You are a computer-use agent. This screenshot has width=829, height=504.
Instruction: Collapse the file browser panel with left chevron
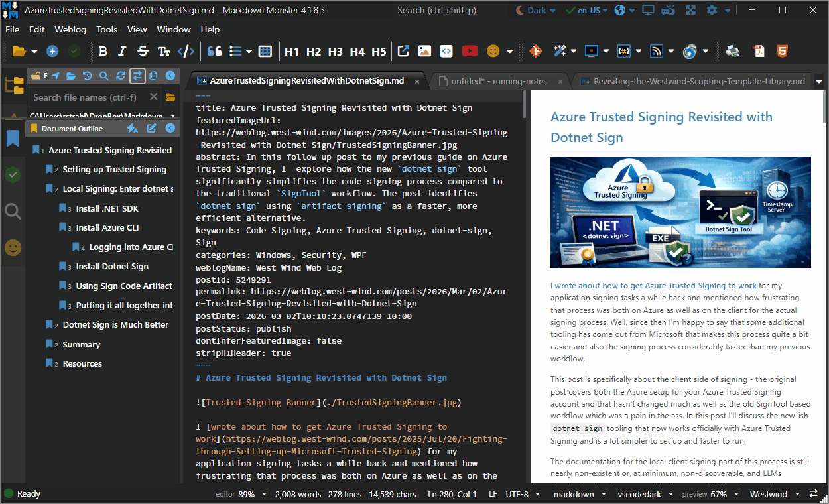click(171, 76)
